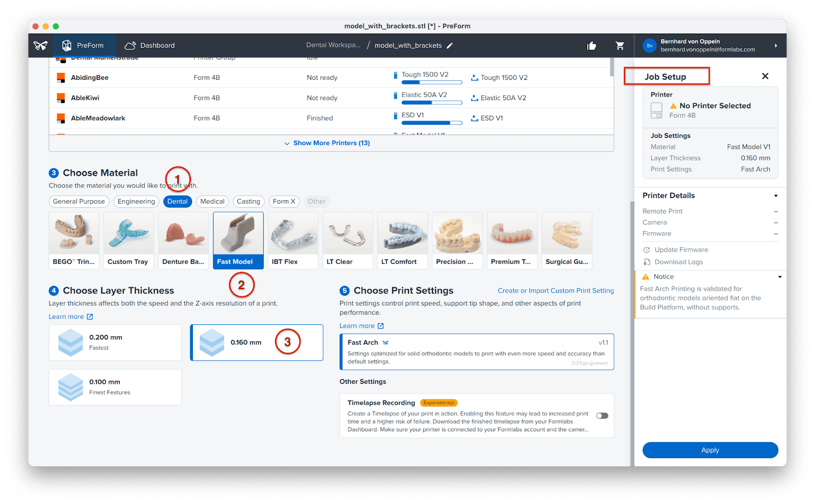The image size is (815, 504).
Task: Click the Tough 1500 V2 resin level bar
Action: pos(431,82)
